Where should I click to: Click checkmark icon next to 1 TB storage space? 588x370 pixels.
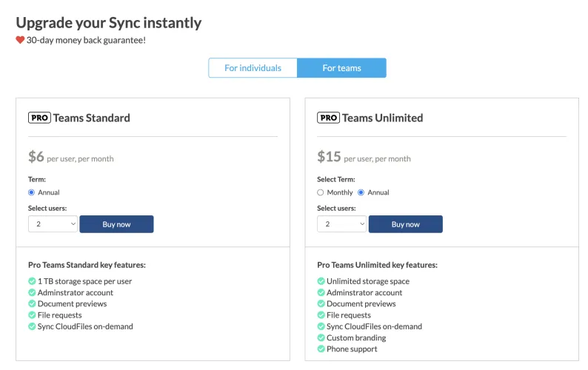coord(32,281)
